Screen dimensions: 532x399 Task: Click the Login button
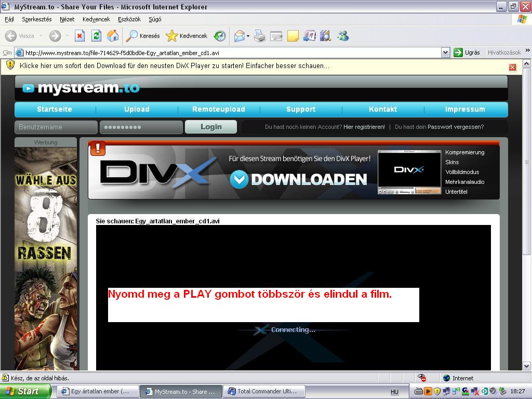click(x=211, y=127)
